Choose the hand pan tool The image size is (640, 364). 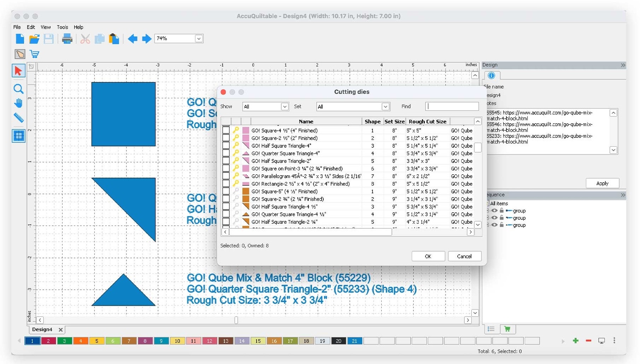pos(18,103)
